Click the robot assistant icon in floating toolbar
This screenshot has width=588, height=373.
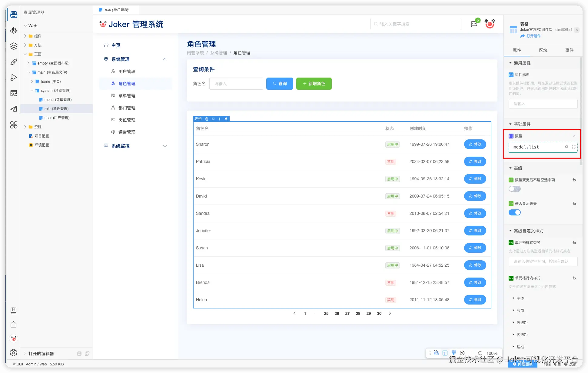click(x=436, y=353)
